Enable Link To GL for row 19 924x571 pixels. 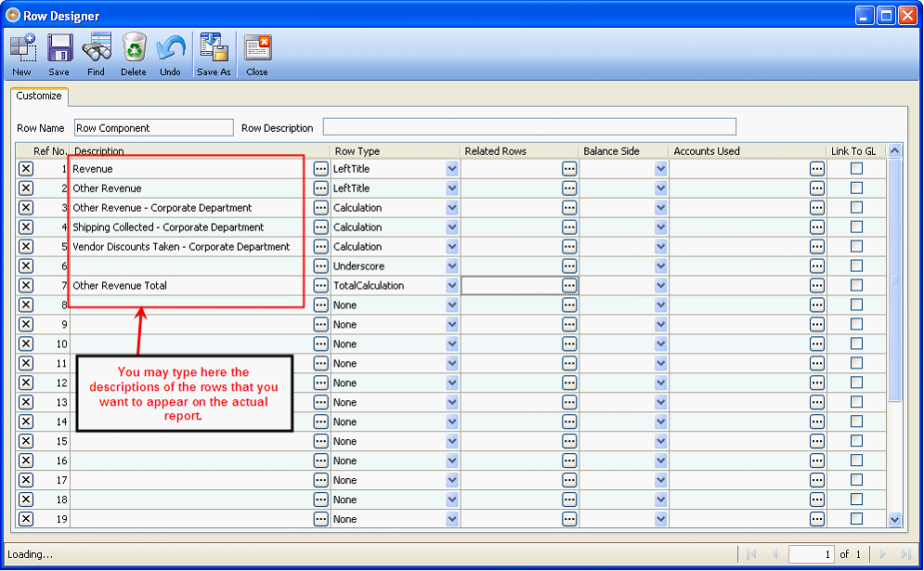point(857,519)
